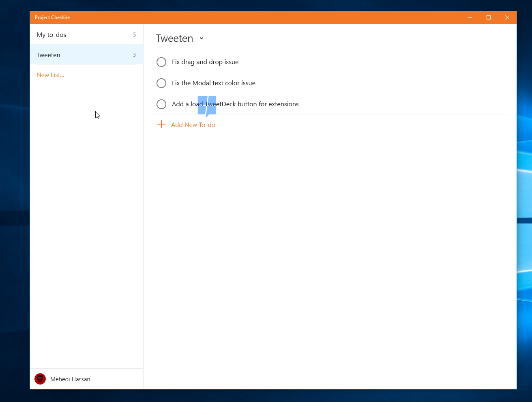Image resolution: width=532 pixels, height=402 pixels.
Task: Click the plus icon to add a to-do
Action: (161, 124)
